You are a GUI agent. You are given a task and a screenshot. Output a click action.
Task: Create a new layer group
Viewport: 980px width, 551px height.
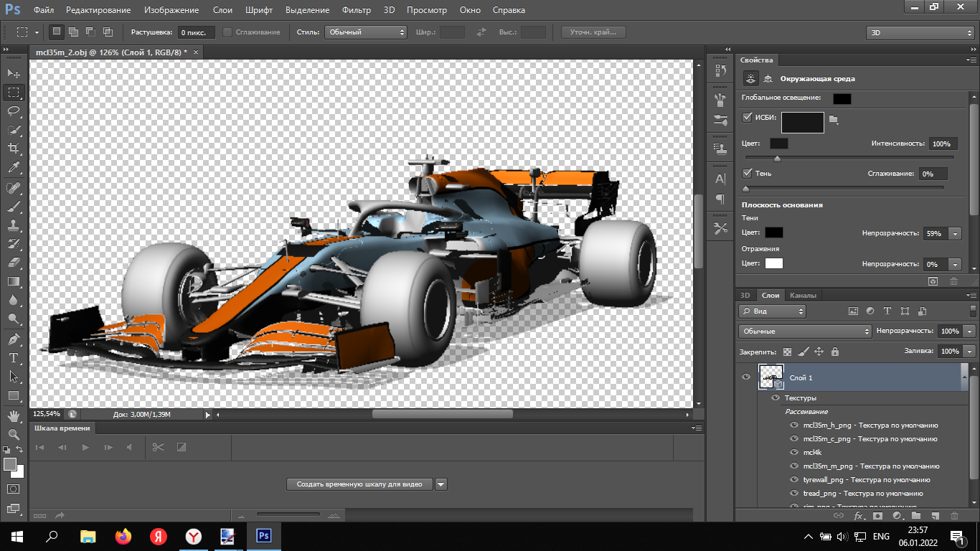point(916,515)
